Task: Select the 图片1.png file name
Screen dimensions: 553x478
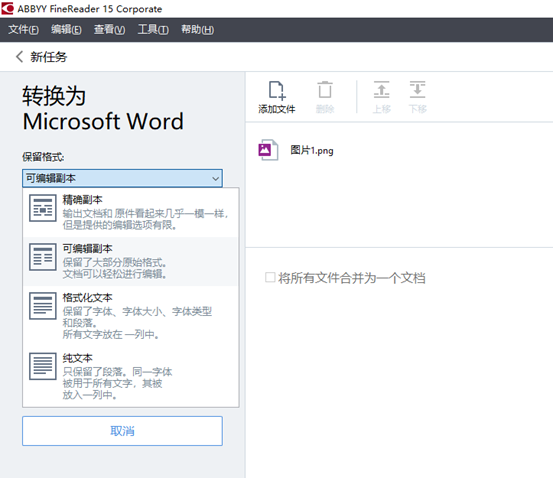Action: [312, 150]
